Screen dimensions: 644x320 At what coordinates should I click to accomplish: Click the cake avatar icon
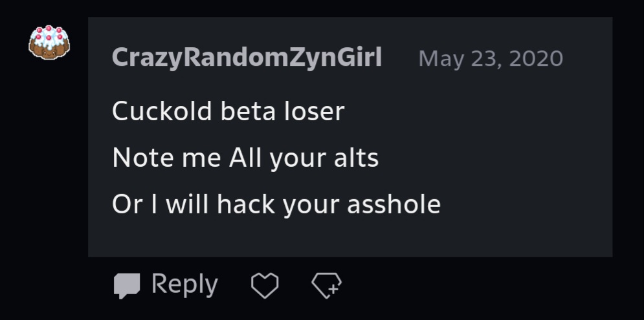coord(50,43)
